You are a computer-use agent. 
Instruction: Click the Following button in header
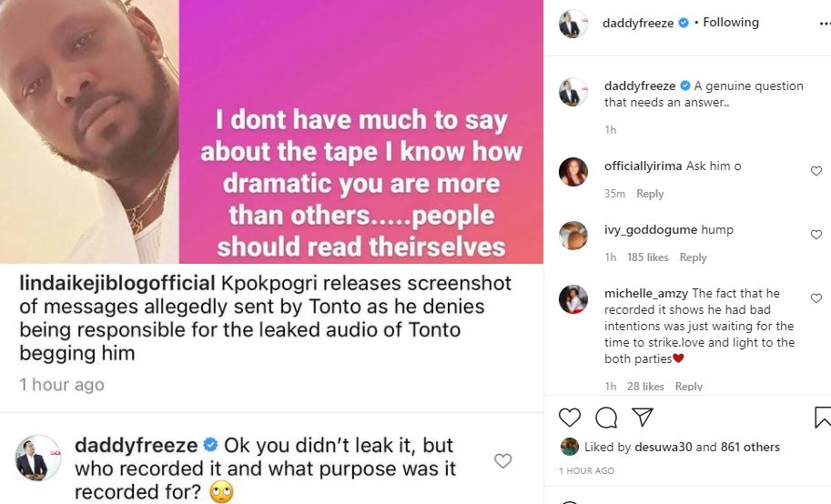[x=733, y=23]
